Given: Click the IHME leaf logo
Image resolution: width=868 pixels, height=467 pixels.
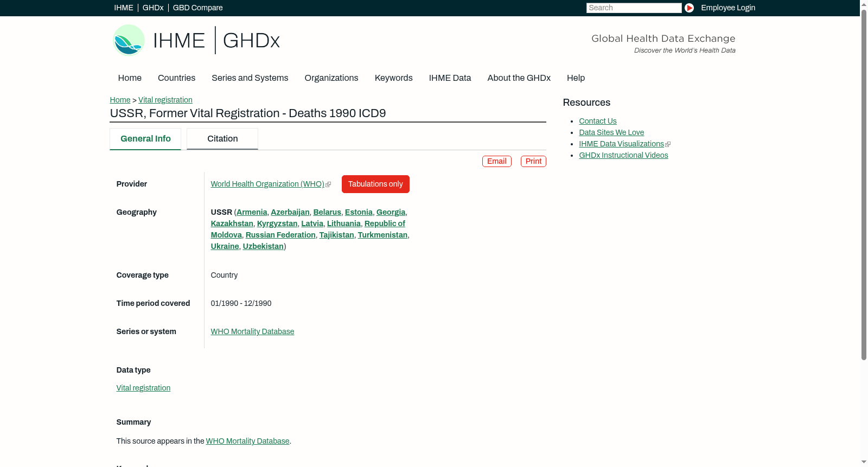Looking at the screenshot, I should coord(129,40).
